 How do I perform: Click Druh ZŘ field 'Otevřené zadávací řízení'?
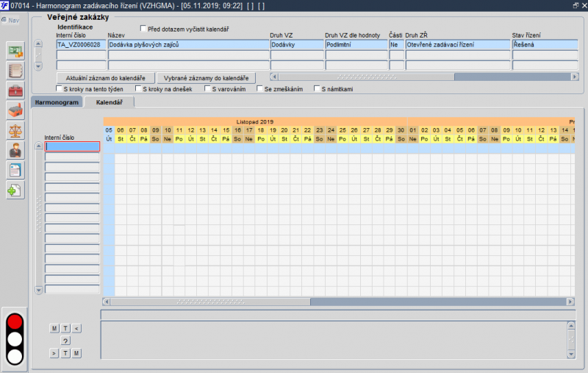click(x=458, y=45)
